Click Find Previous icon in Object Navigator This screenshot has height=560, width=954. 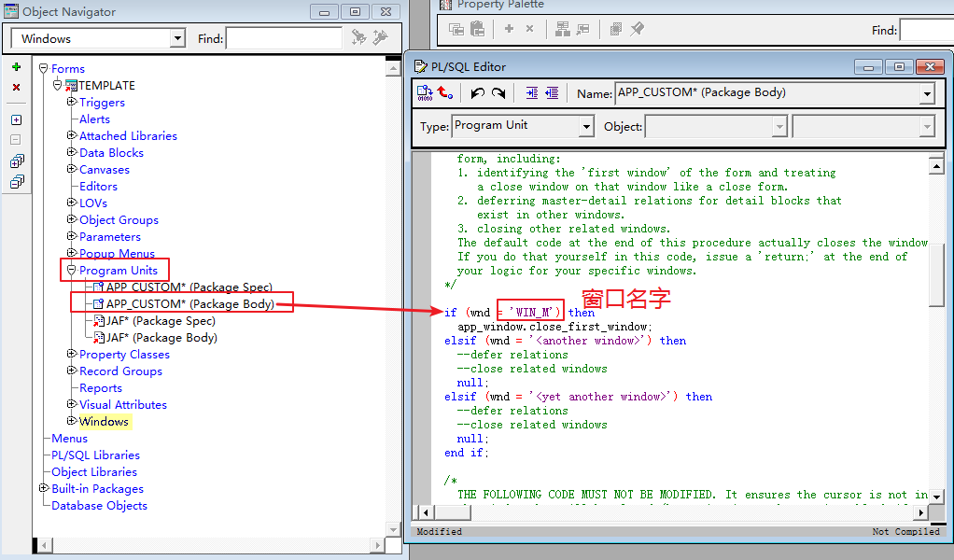(x=381, y=37)
